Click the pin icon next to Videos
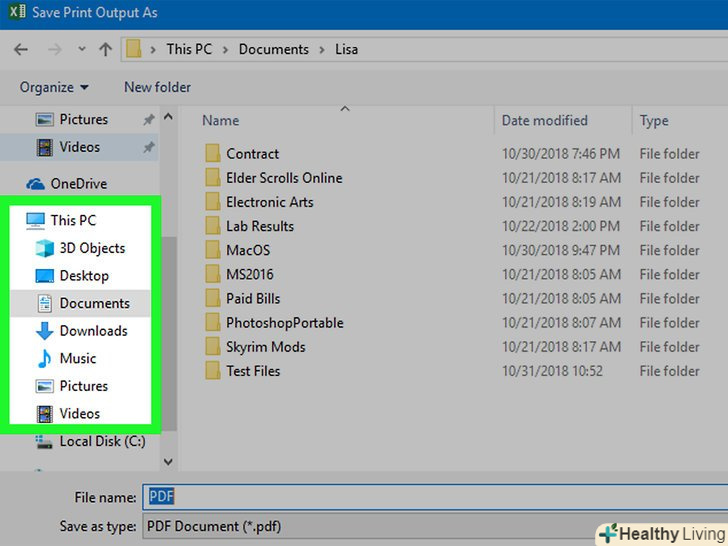Screen dimensions: 728x546 (149, 148)
